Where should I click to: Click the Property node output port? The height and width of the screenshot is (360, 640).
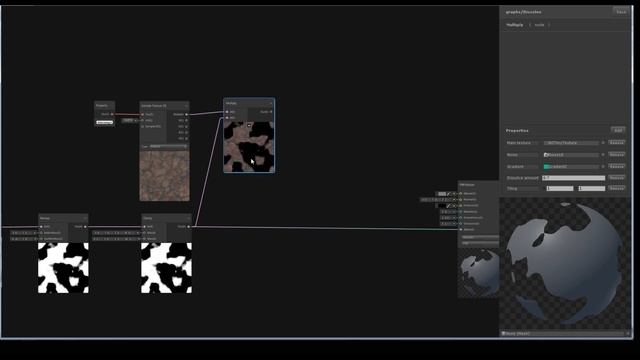click(112, 114)
